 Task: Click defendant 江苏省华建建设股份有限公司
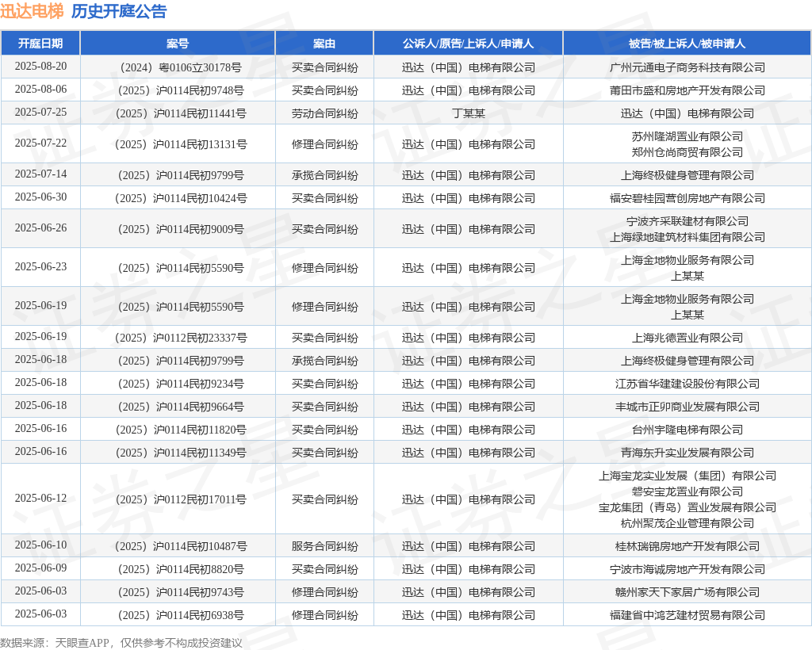[688, 384]
